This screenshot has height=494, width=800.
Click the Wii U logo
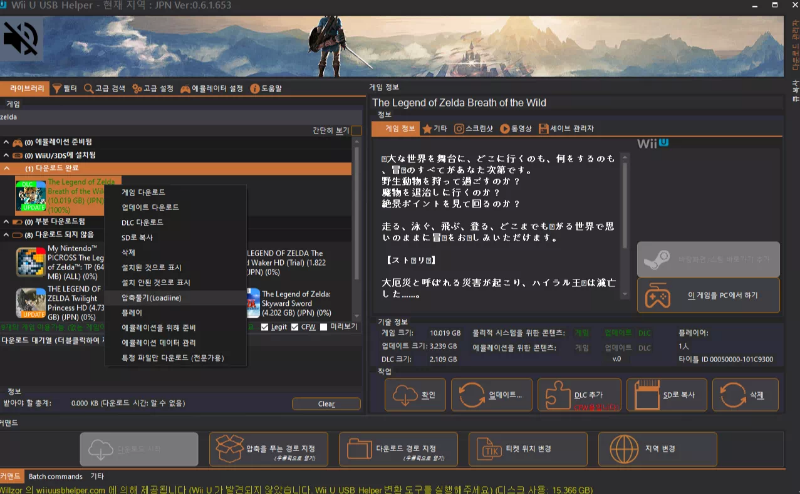[x=653, y=143]
